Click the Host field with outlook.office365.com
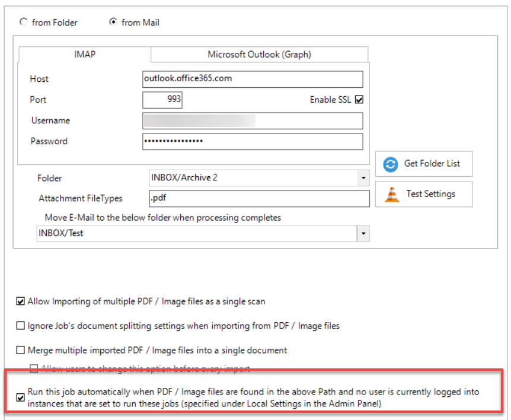Screen dimensions: 511x420 click(x=252, y=79)
